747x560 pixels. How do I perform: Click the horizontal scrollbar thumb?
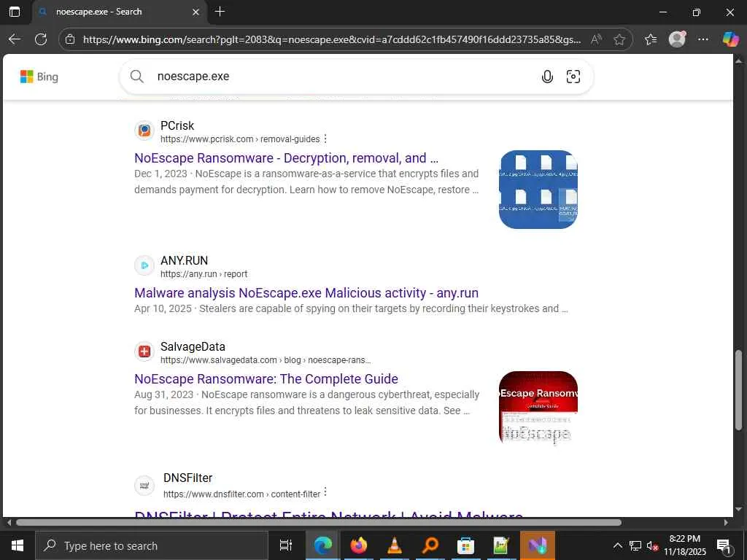coord(319,522)
